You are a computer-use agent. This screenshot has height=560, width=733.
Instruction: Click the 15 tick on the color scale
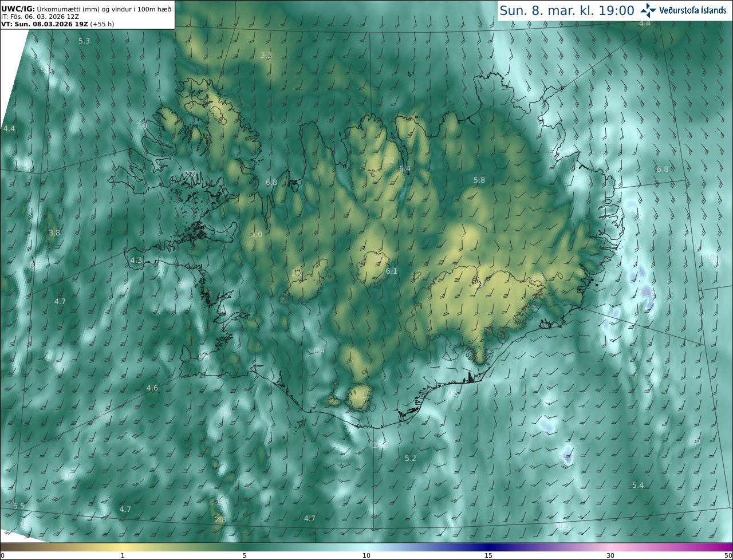[488, 555]
